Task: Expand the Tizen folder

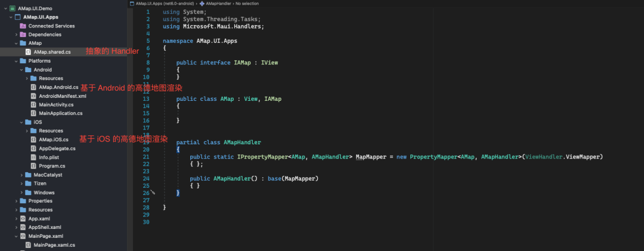Action: (22, 184)
